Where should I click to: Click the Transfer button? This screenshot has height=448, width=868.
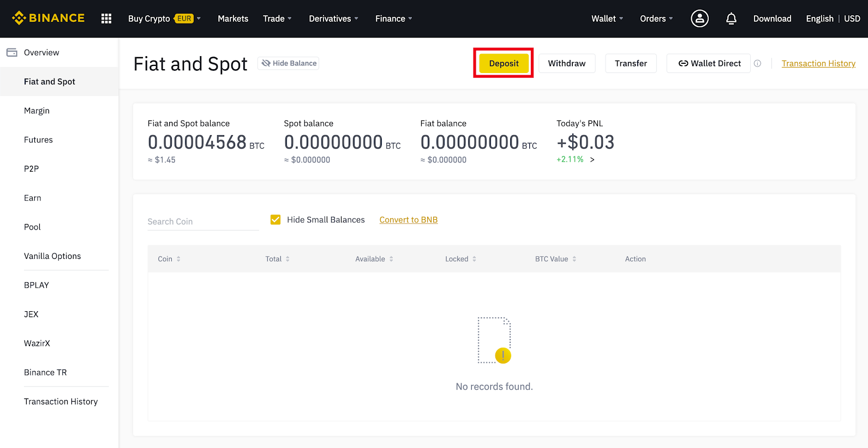tap(631, 63)
